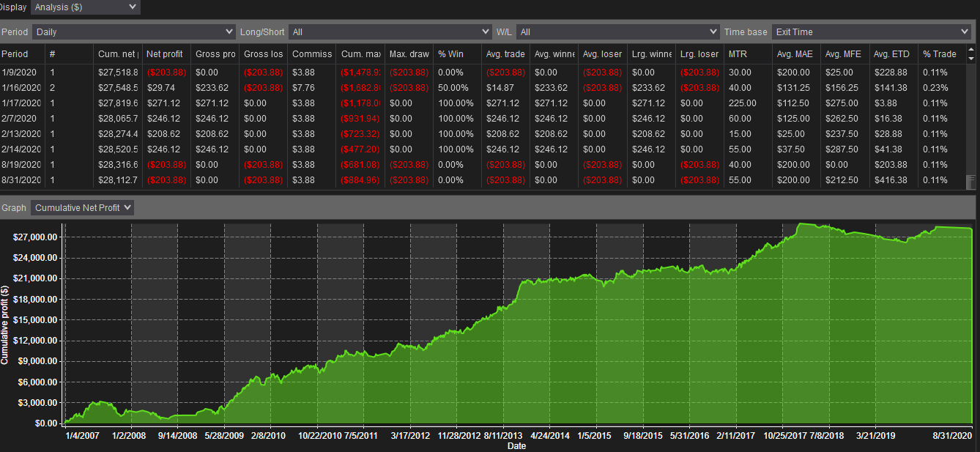Screen dimensions: 980x452
Task: Sort by MTR column header
Action: [748, 53]
